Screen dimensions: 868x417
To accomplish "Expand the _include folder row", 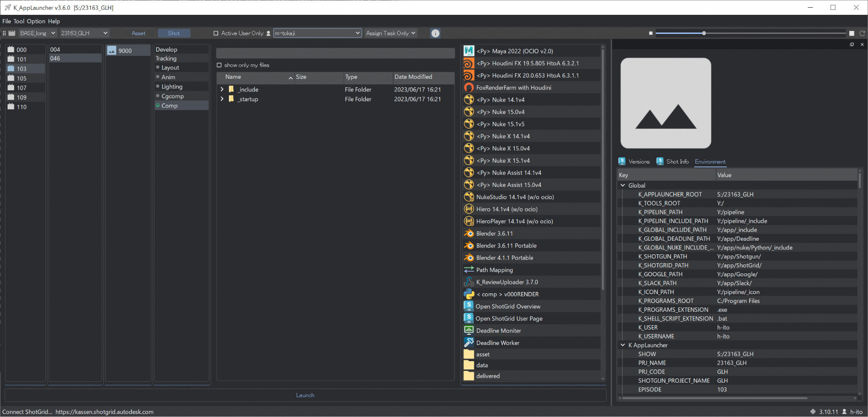I will pyautogui.click(x=222, y=89).
